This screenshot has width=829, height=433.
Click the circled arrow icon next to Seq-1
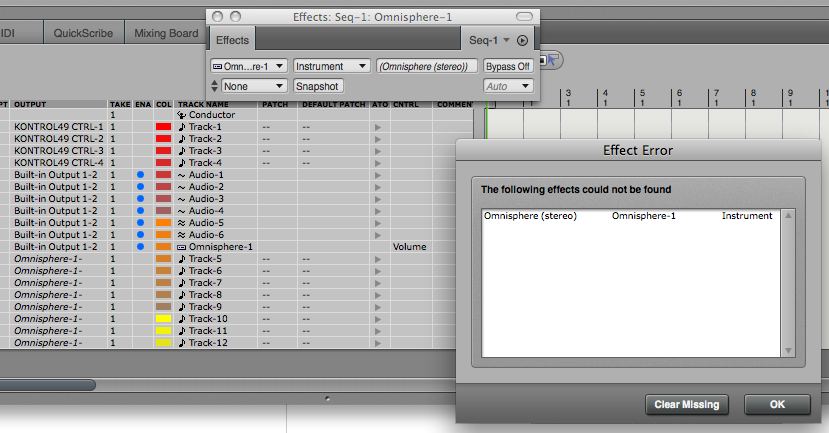[x=522, y=40]
